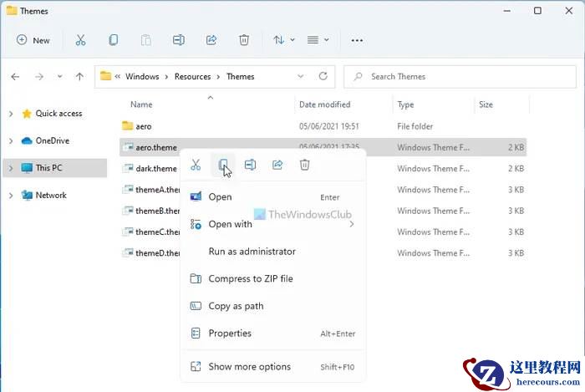Click Resources in the address bar path
Image resolution: width=585 pixels, height=392 pixels.
pyautogui.click(x=192, y=76)
